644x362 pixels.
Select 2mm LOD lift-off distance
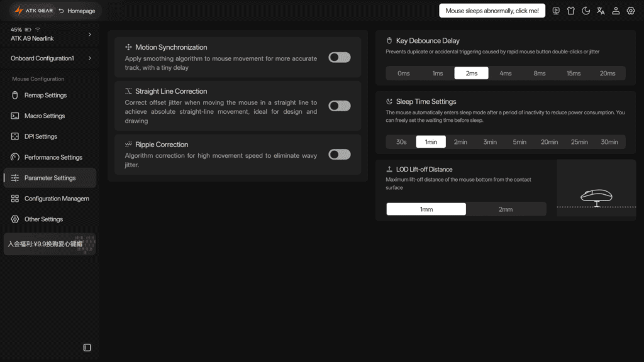click(x=506, y=209)
